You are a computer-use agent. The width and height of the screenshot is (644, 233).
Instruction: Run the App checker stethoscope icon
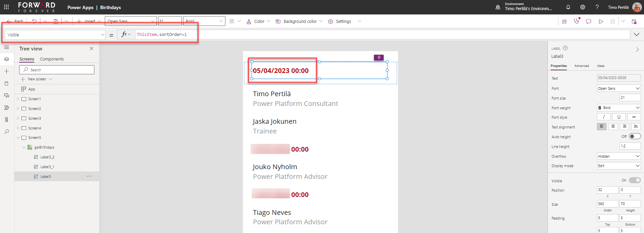pyautogui.click(x=576, y=21)
